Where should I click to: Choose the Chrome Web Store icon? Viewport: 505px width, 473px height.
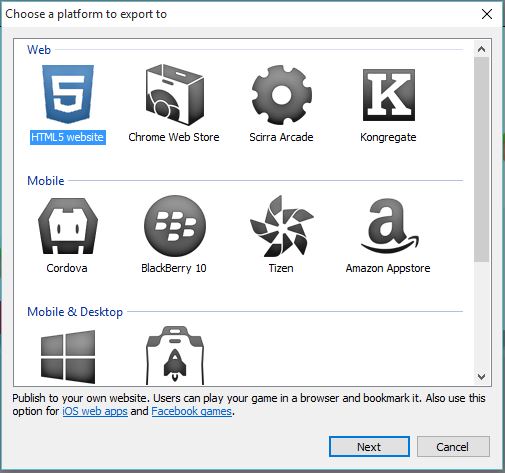(x=175, y=95)
